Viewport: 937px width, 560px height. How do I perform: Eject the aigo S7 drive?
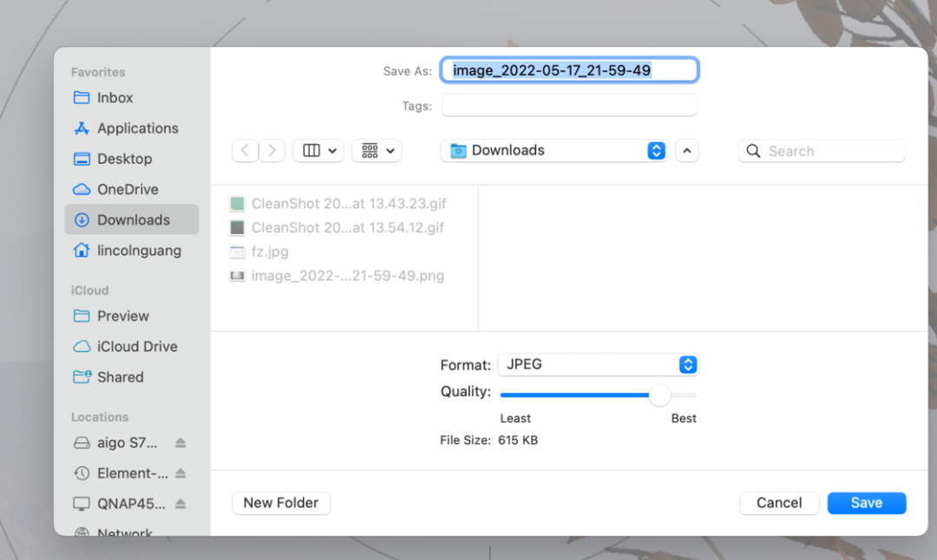click(x=180, y=443)
